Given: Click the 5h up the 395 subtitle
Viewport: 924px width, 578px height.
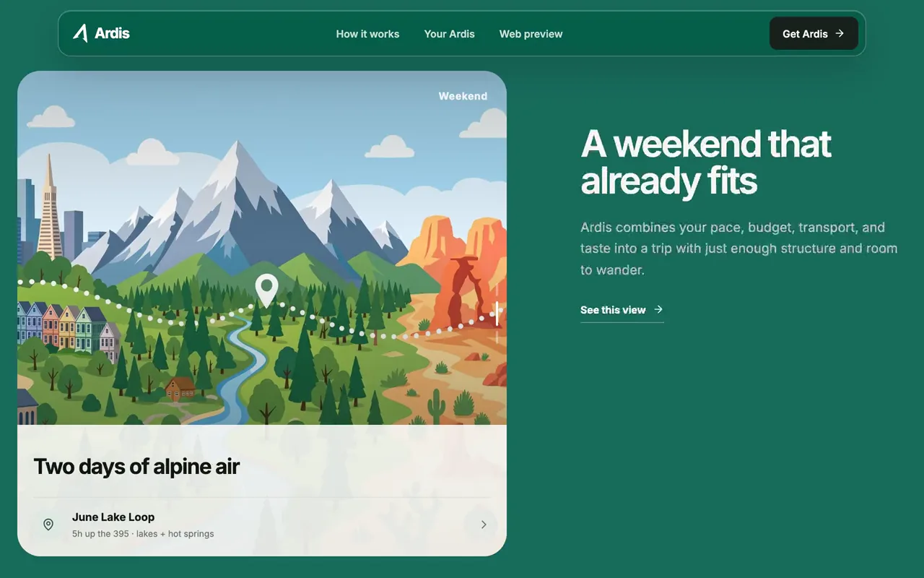Looking at the screenshot, I should tap(143, 534).
